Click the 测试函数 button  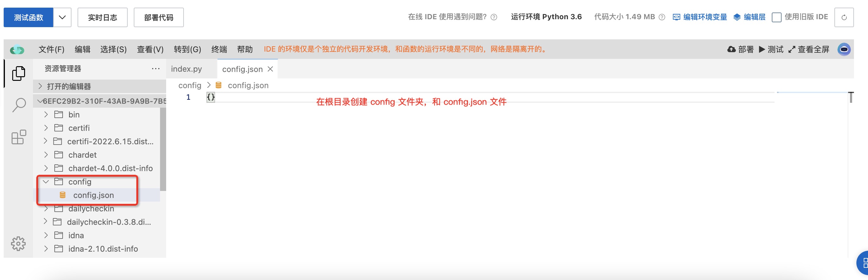click(29, 17)
